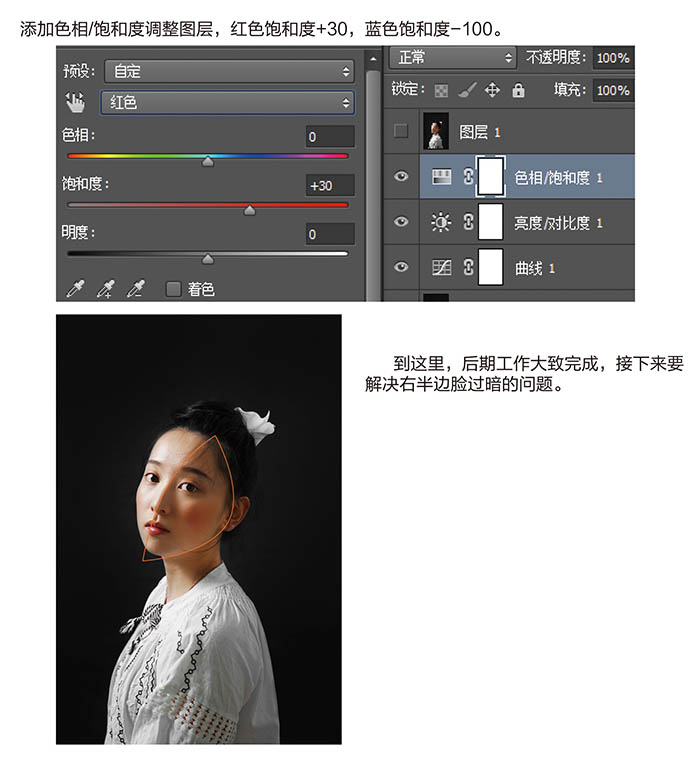Click the link icon on 亮度/对比度 1
698x766 pixels.
468,222
